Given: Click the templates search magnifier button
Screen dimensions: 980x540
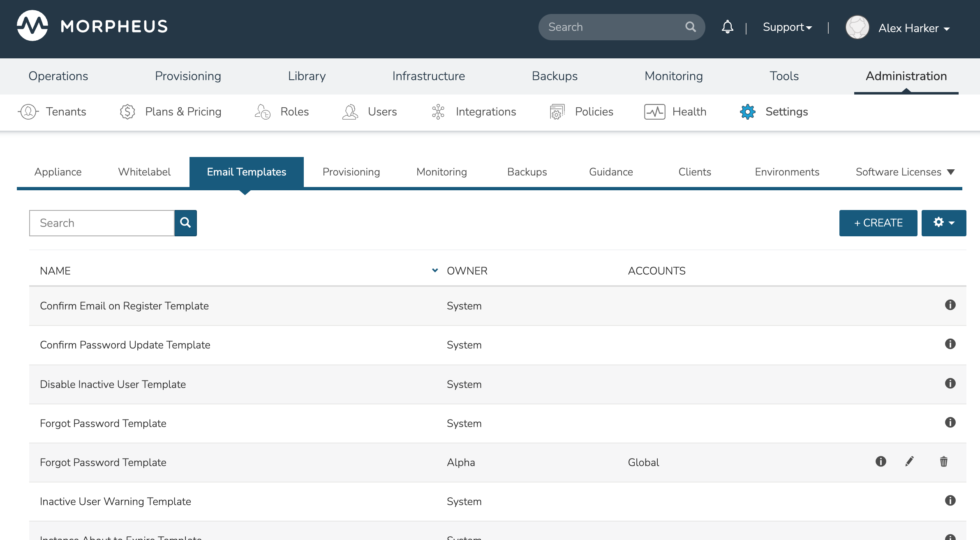Looking at the screenshot, I should [x=185, y=223].
